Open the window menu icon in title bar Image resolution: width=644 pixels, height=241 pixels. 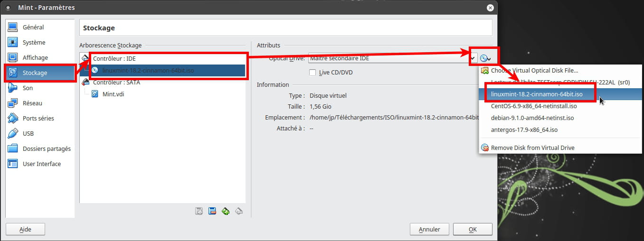[8, 8]
